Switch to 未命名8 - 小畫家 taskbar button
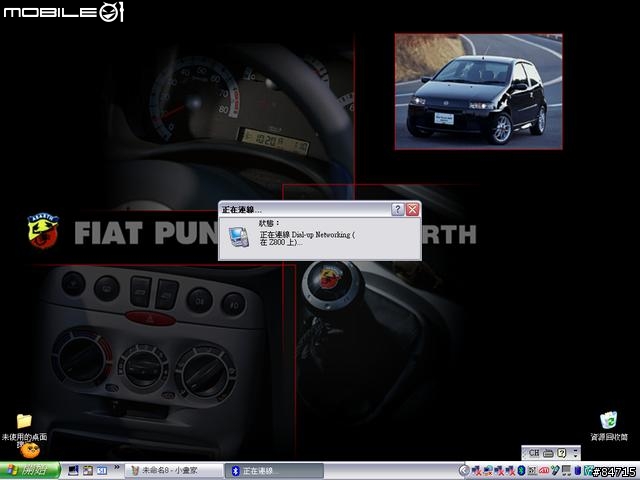Image resolution: width=640 pixels, height=480 pixels. coord(173,471)
